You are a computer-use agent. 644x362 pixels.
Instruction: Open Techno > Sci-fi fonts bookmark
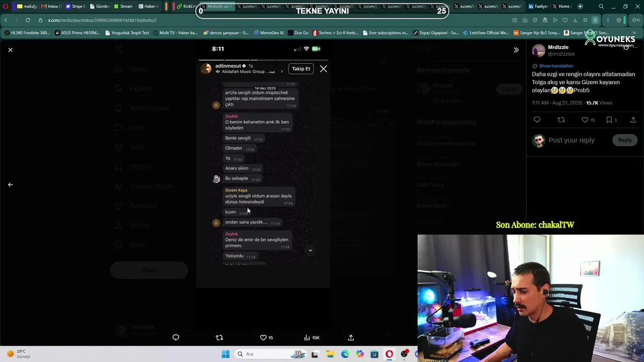(336, 33)
